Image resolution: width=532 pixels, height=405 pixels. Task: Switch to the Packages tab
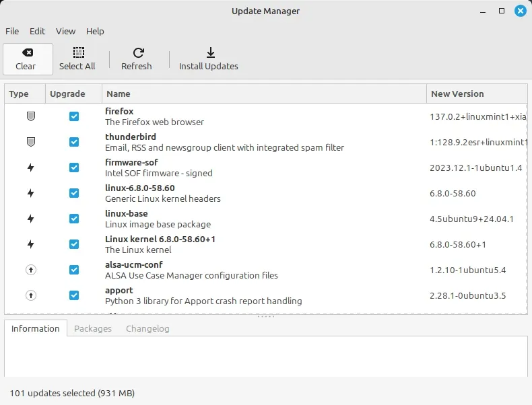(x=93, y=328)
